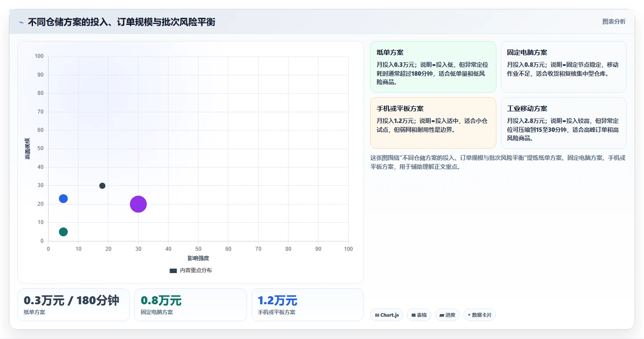Click the 0.8万元 stat value

pyautogui.click(x=161, y=301)
